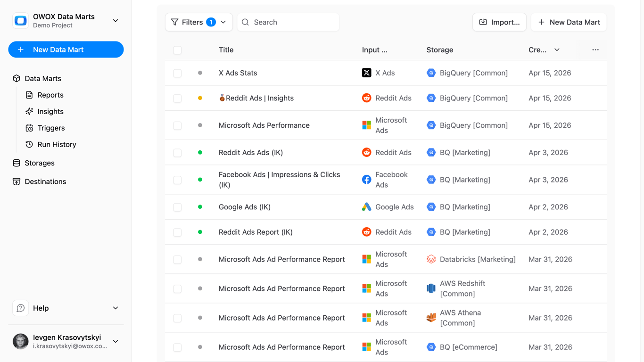
Task: Open Reddit Ads Report (IK) title
Action: (256, 232)
